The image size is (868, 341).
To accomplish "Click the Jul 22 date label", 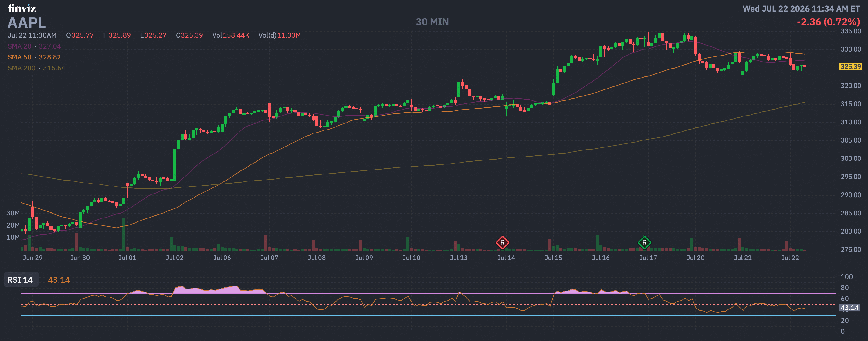I will tap(790, 258).
